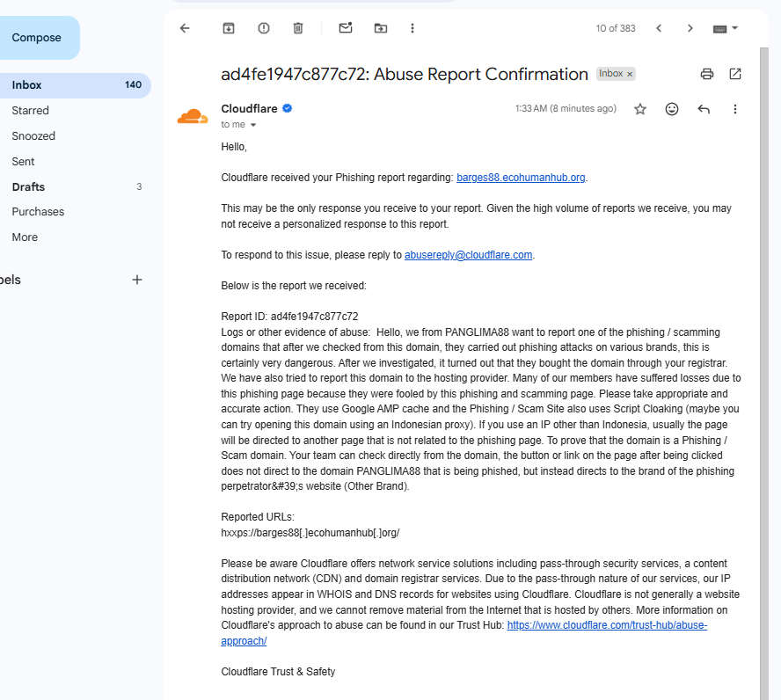This screenshot has height=700, width=781.
Task: Archive this email
Action: point(229,28)
